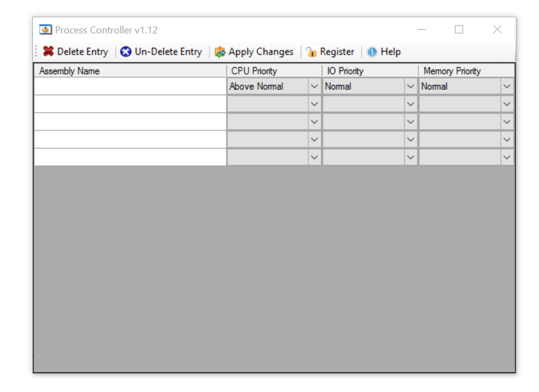Screen dimensions: 539x392
Task: Maximize the Process Controller window
Action: coord(459,30)
